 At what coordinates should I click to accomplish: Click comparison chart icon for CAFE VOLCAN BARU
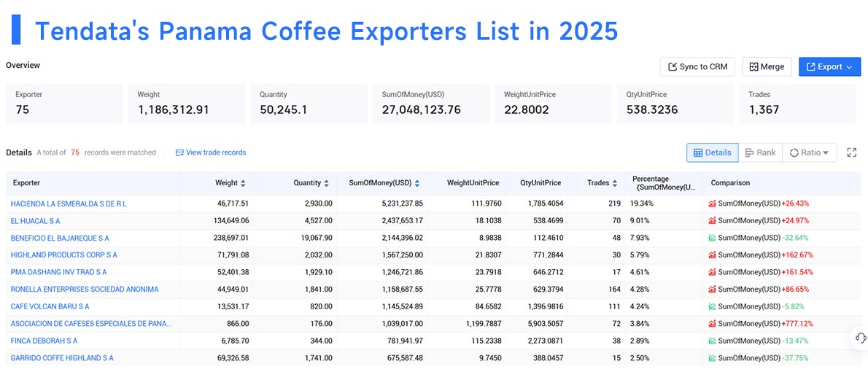pos(713,306)
